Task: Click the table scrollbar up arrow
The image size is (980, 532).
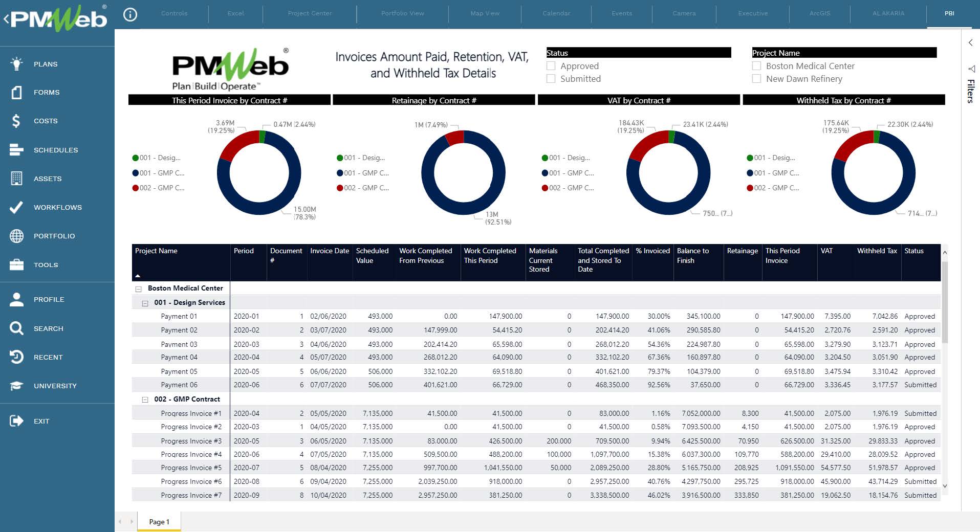Action: coord(945,252)
